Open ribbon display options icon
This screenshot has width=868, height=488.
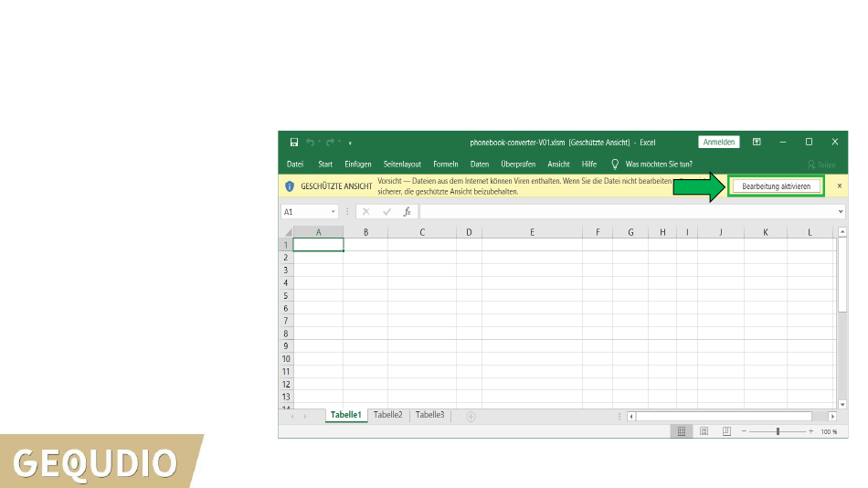pos(757,142)
